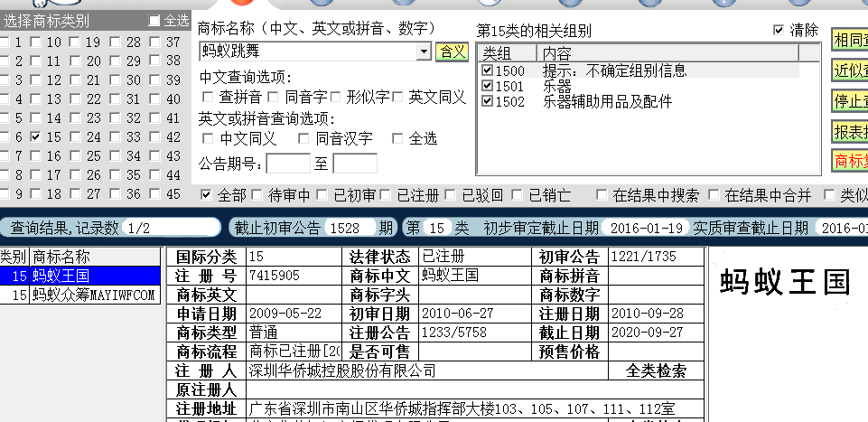The image size is (868, 422).
Task: Enable 形似字 option
Action: [x=335, y=98]
